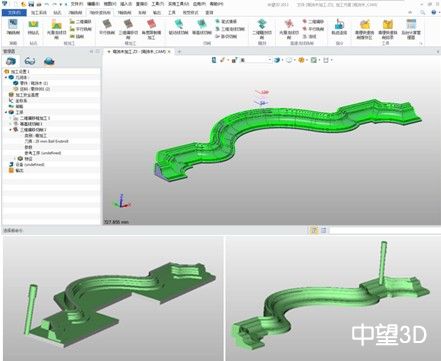Image resolution: width=441 pixels, height=361 pixels.
Task: Collapse the operations node in the CAM tree
Action: (7, 112)
